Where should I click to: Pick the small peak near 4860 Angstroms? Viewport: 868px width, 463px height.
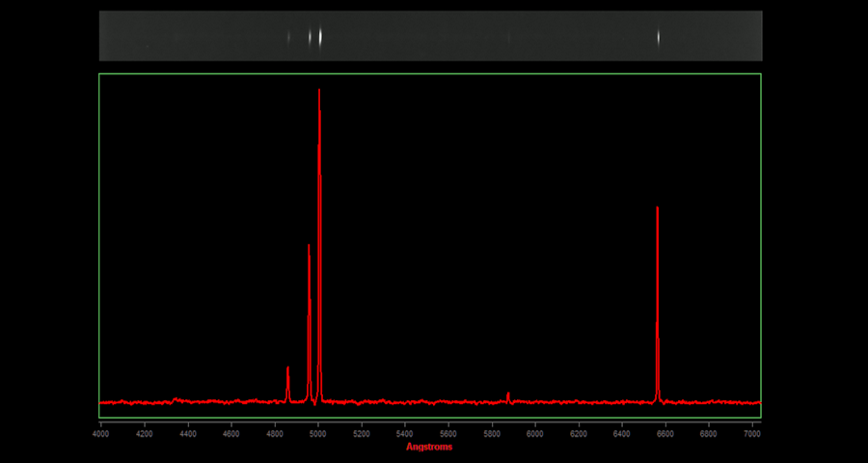[x=287, y=369]
